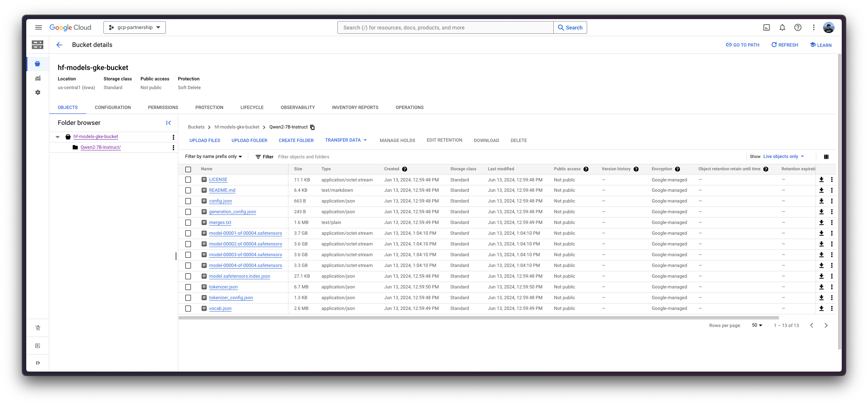The width and height of the screenshot is (868, 405).
Task: Check the generation_config.json row checkbox
Action: click(x=188, y=212)
